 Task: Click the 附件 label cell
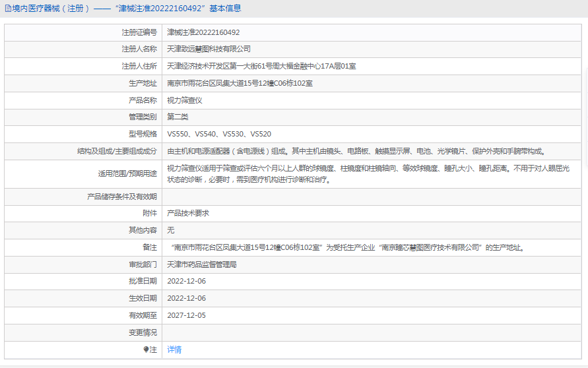point(83,213)
